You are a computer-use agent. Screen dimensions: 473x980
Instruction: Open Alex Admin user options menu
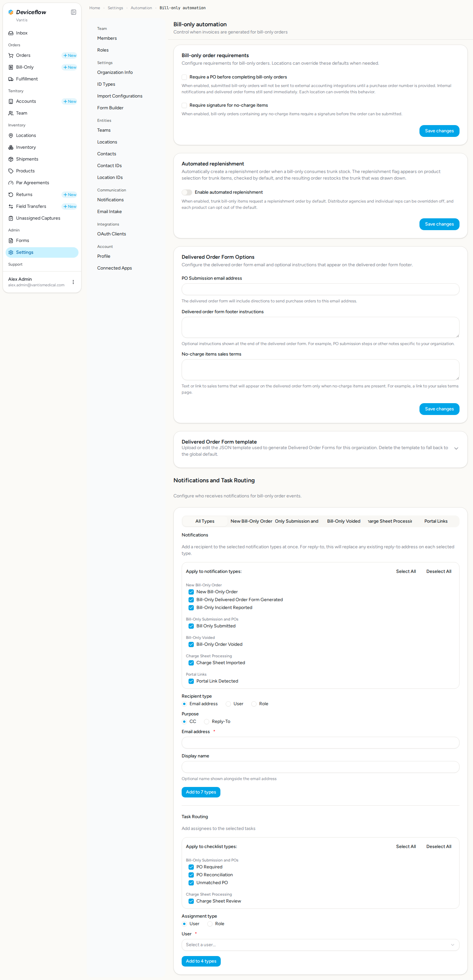pos(73,282)
